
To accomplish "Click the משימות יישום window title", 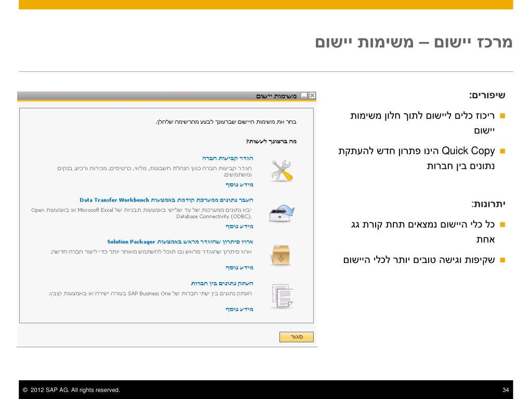I will (x=276, y=96).
